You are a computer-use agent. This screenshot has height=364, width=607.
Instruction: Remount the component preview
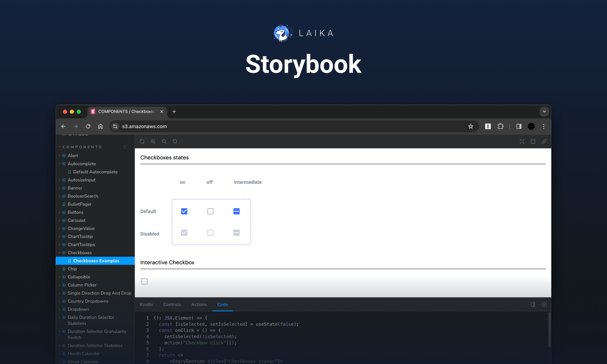142,142
